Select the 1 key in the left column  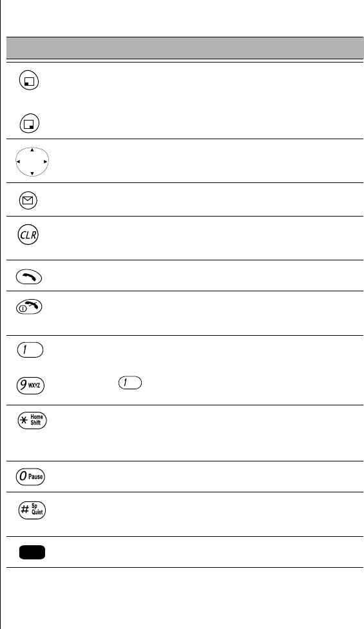pyautogui.click(x=30, y=350)
